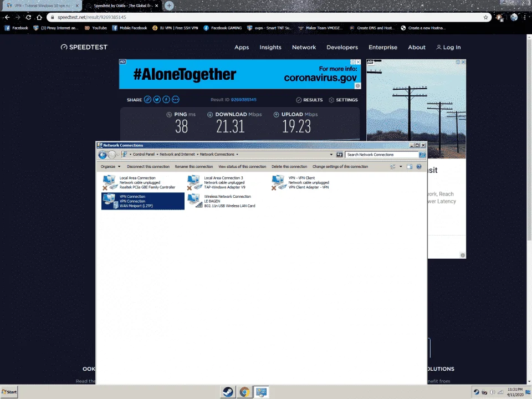Open the RESULTS page on Speedtest
Viewport: 532px width, 399px height.
coord(309,100)
